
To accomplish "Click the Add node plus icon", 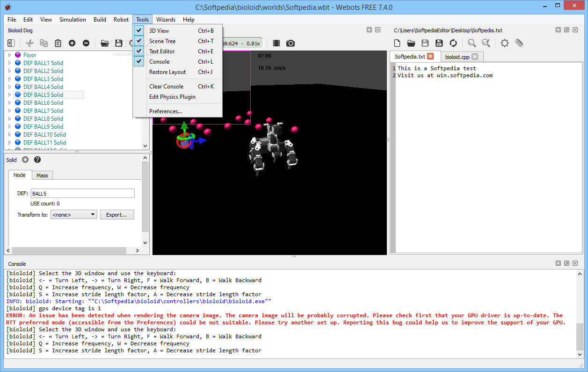I will click(x=72, y=43).
